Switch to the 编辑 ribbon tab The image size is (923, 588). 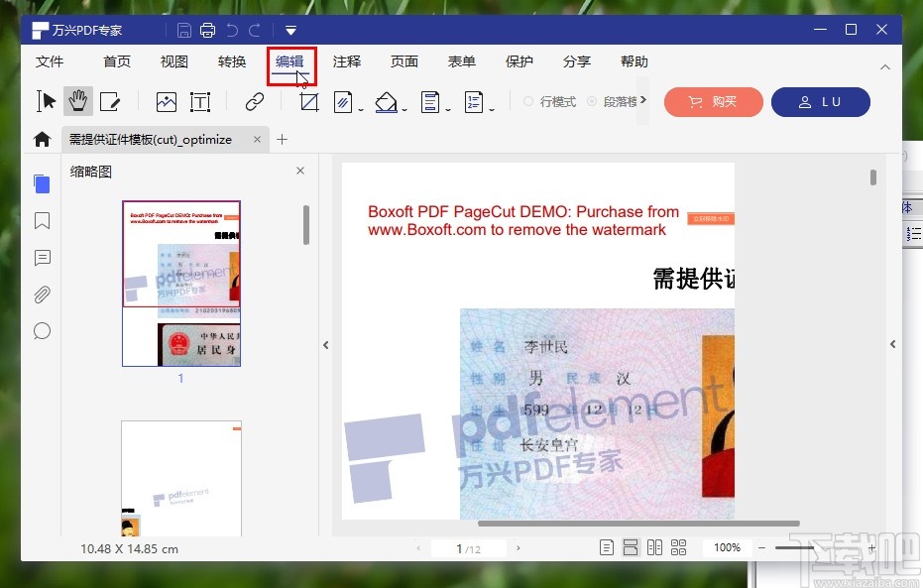click(289, 61)
